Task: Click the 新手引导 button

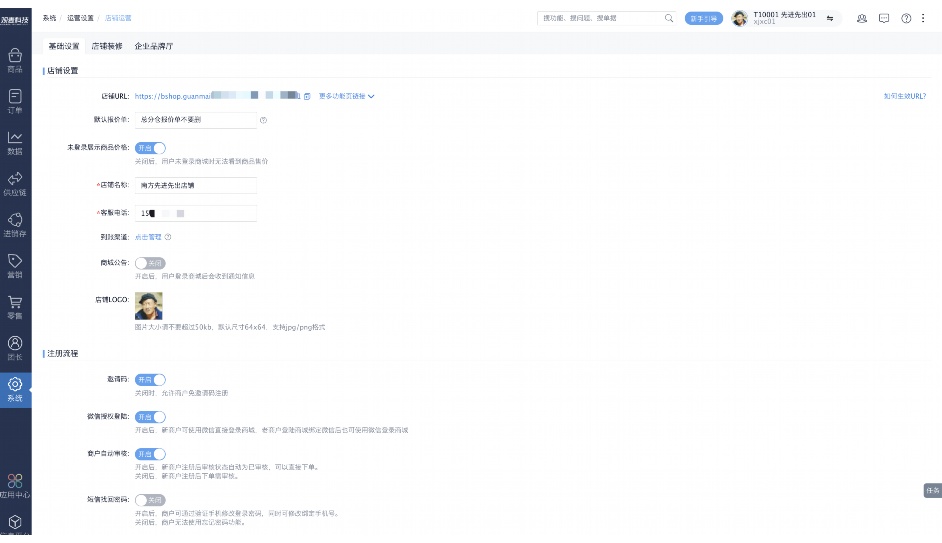Action: (x=704, y=18)
